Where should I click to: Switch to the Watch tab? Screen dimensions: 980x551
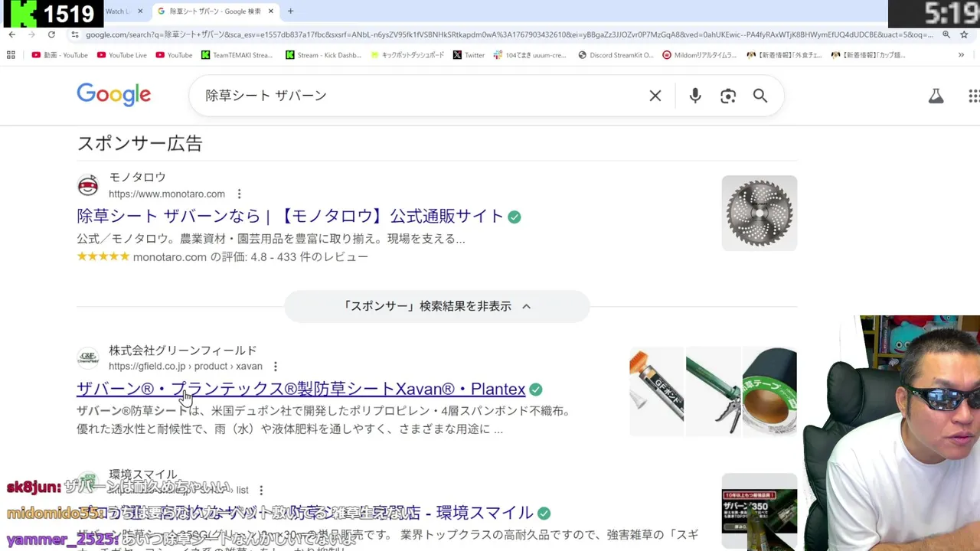point(116,11)
